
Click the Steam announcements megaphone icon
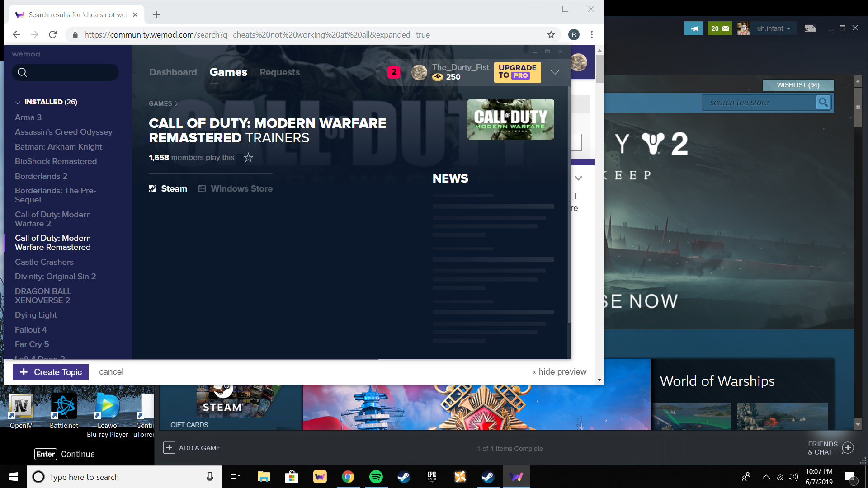pyautogui.click(x=694, y=28)
